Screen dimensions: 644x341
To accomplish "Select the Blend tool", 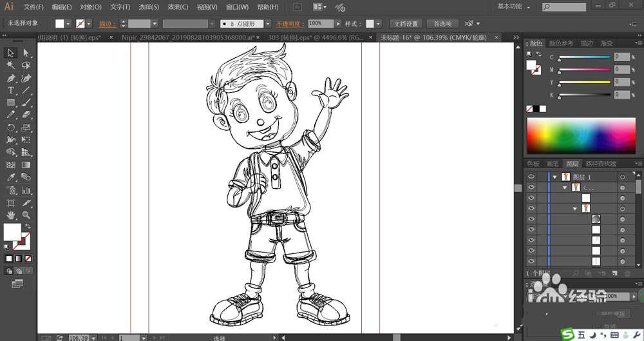I will [x=26, y=177].
